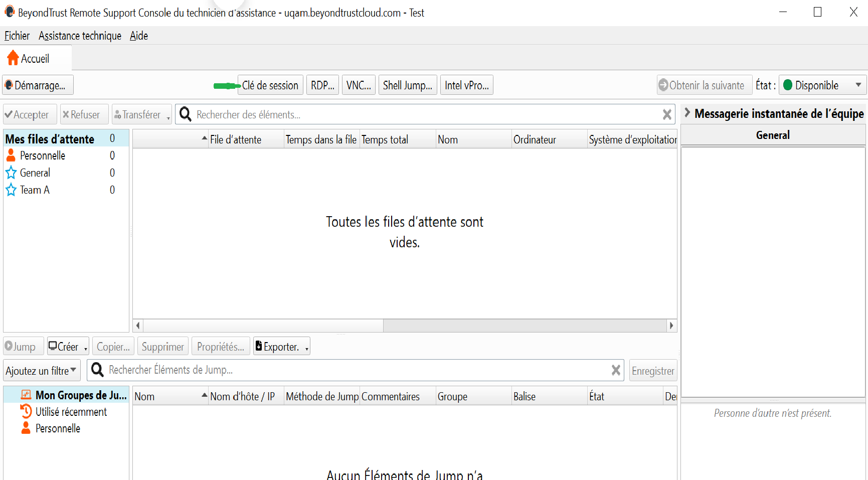This screenshot has width=868, height=480.
Task: Collapse the Messagerie instantanée de l'équipe panel
Action: point(687,113)
